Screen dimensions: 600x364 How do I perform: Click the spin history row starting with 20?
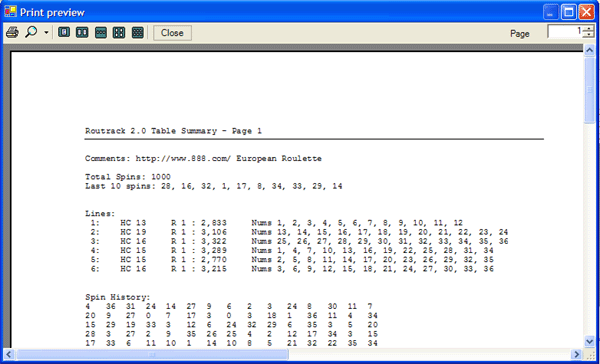point(231,315)
